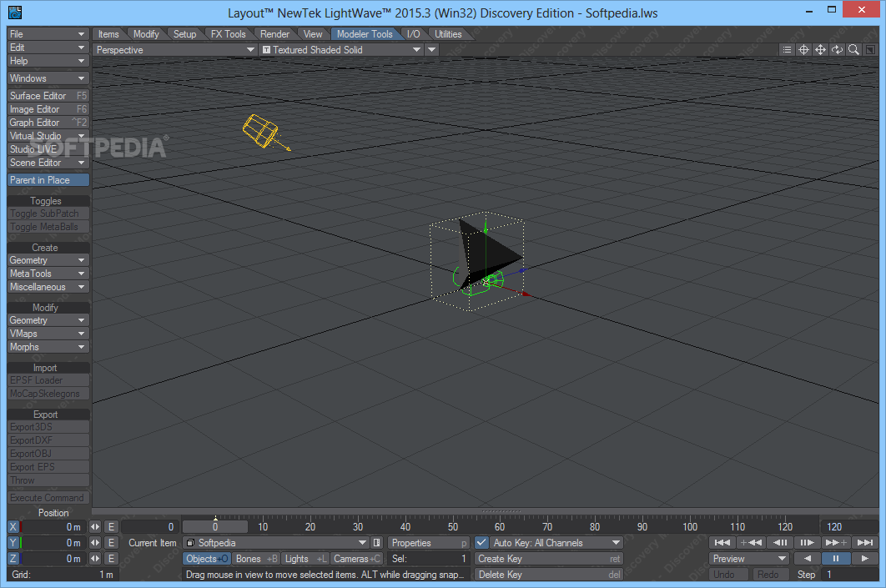
Task: Click the Create Key button
Action: [x=549, y=558]
